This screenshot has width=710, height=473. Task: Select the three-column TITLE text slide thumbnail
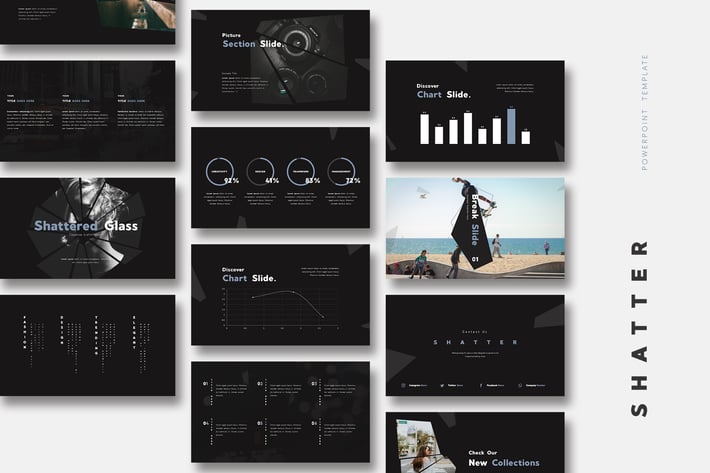(87, 111)
